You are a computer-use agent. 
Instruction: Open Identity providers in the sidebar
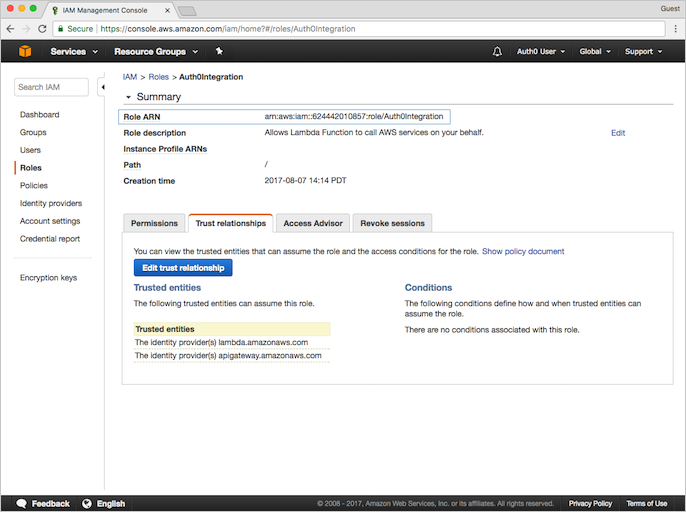(51, 203)
